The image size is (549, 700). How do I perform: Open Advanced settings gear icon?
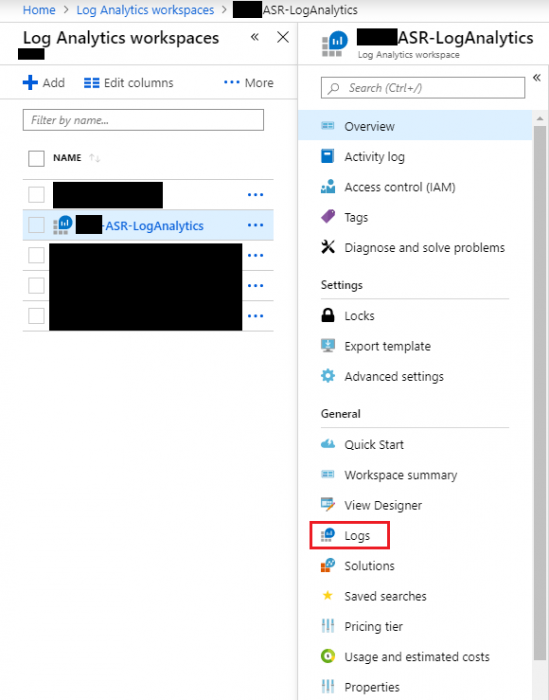tap(328, 376)
